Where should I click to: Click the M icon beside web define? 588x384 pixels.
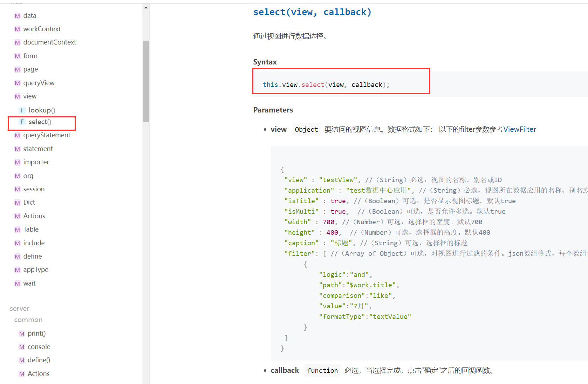tap(17, 256)
